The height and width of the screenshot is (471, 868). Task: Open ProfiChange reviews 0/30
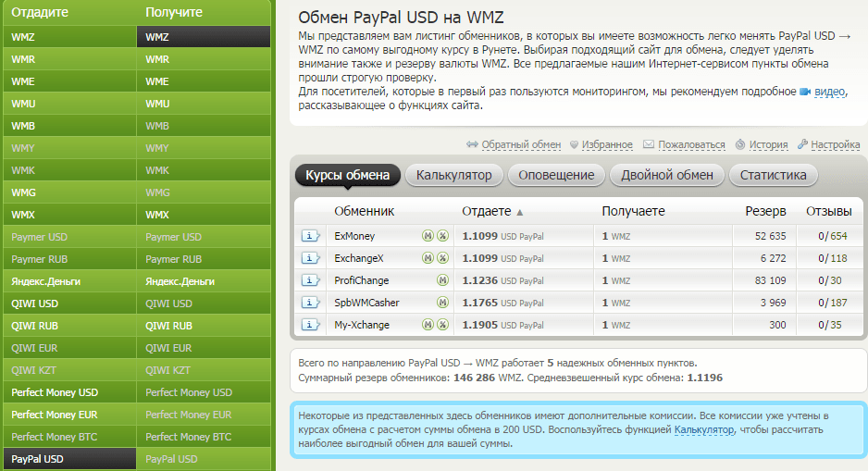(830, 280)
